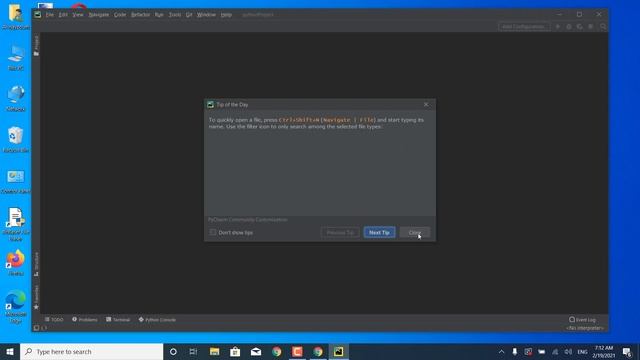
Task: Open the Navigate menu
Action: coord(99,15)
